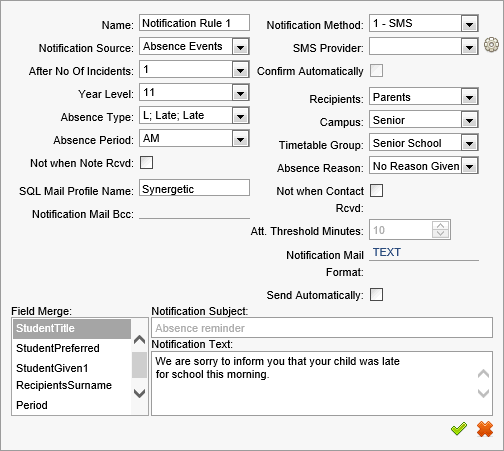Image resolution: width=504 pixels, height=451 pixels.
Task: Select StudentTitle merge field
Action: tap(72, 329)
